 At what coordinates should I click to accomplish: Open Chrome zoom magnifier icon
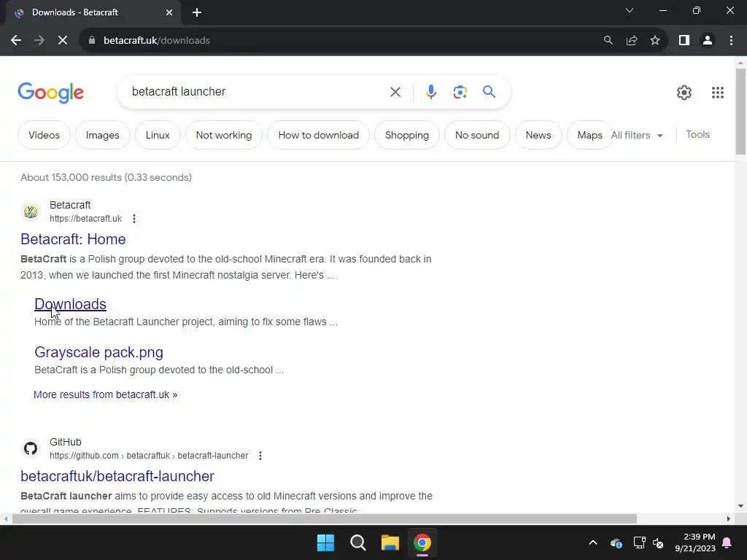click(x=608, y=41)
